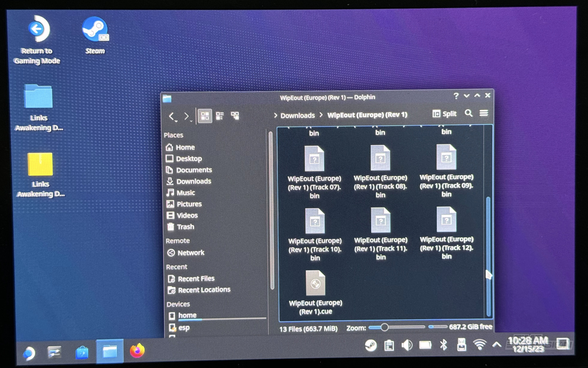Click the Places panel scrollbar
This screenshot has height=368, width=588.
point(271,211)
